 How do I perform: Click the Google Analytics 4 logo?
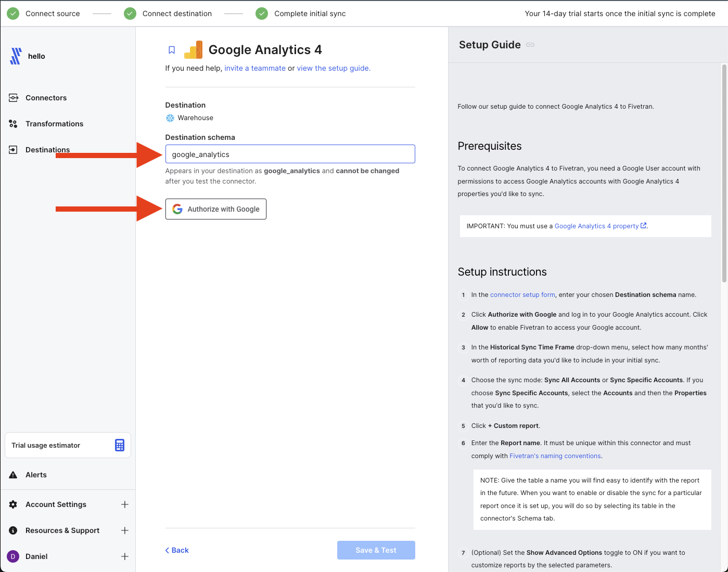(194, 49)
